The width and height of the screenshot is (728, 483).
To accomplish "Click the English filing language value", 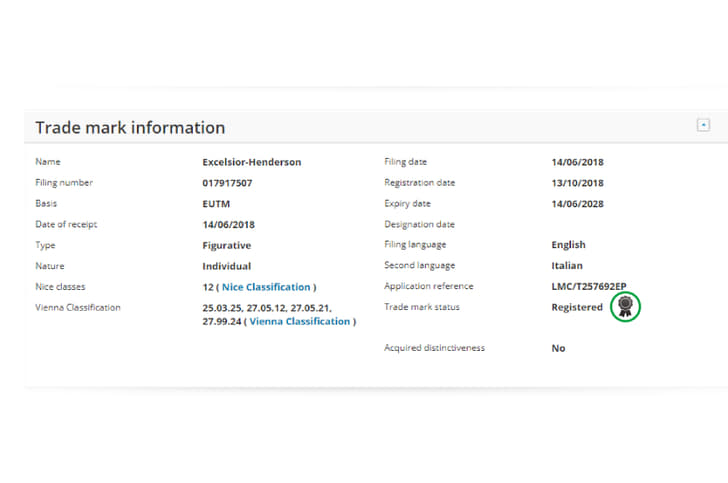I will [568, 245].
